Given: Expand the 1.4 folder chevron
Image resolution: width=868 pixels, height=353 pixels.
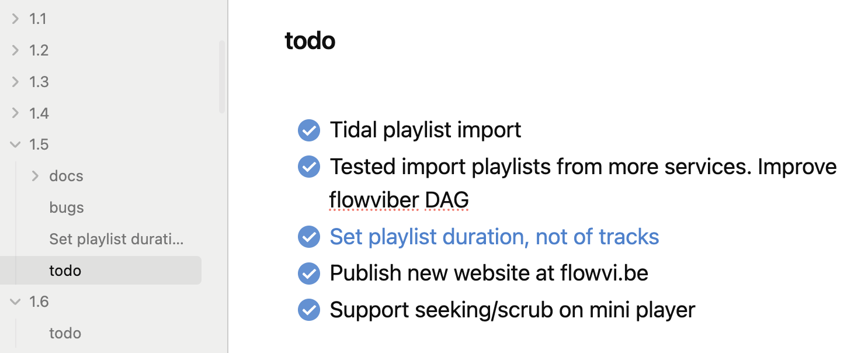Looking at the screenshot, I should click(16, 113).
